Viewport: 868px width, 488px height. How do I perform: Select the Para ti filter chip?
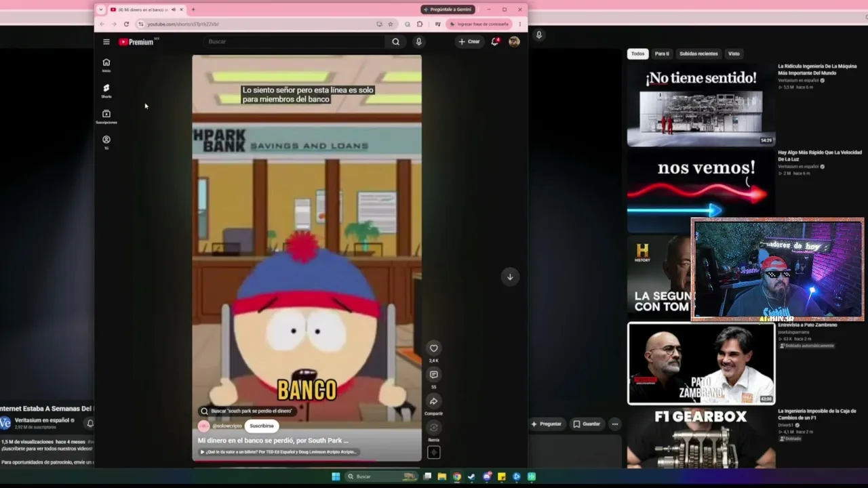pyautogui.click(x=662, y=54)
